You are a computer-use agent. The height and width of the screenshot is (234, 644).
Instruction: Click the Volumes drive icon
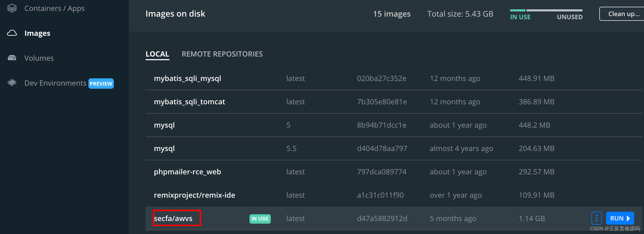pos(12,58)
